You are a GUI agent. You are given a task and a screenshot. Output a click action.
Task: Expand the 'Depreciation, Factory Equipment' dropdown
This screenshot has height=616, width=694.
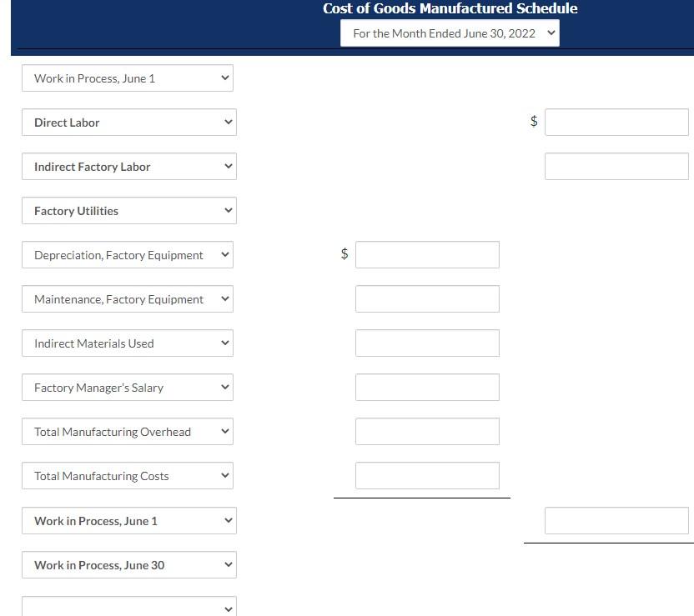[x=127, y=254]
